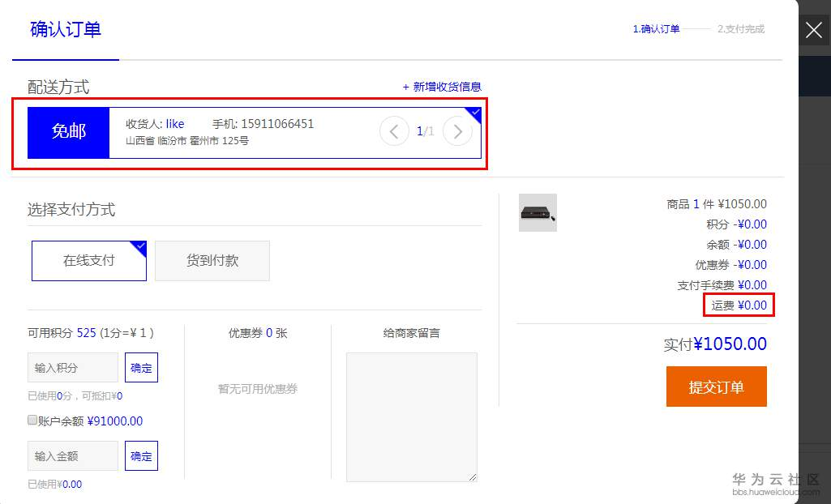Click the 确认订单 dialog title
The image size is (831, 504).
coord(66,29)
